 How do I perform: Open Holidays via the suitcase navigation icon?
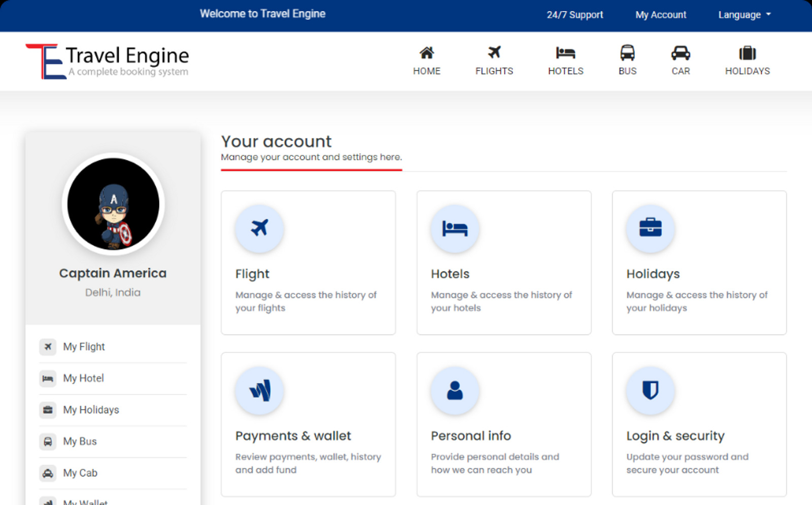pyautogui.click(x=747, y=52)
